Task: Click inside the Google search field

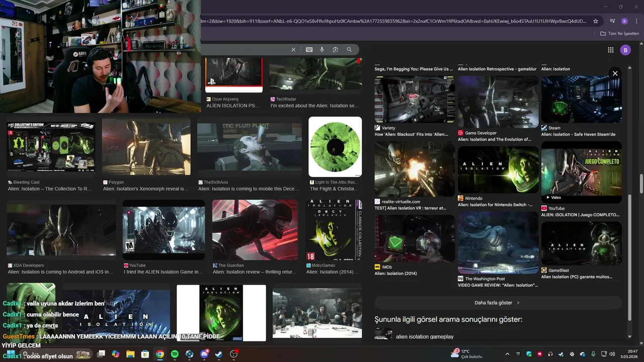Action: click(x=244, y=50)
